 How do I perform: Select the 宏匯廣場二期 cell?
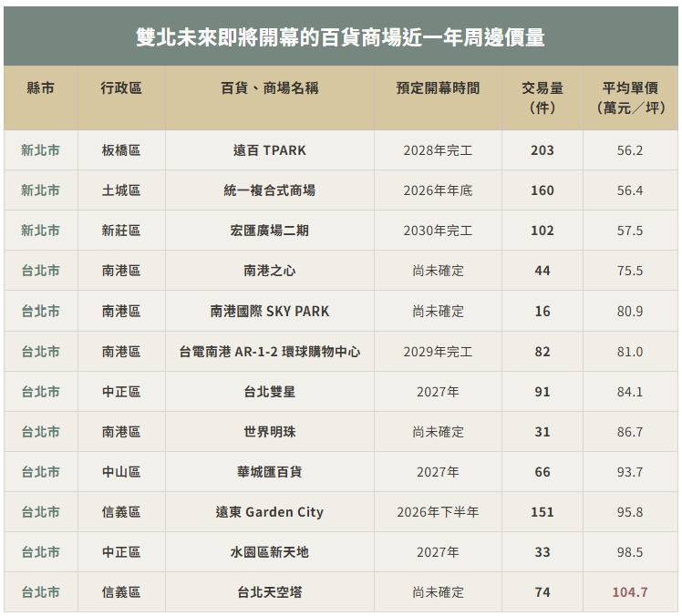270,231
